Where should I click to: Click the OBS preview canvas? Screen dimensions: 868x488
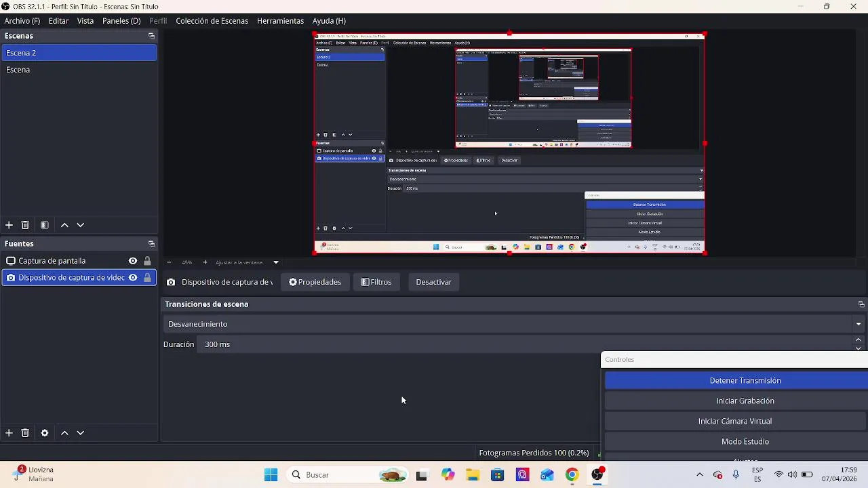(x=509, y=144)
